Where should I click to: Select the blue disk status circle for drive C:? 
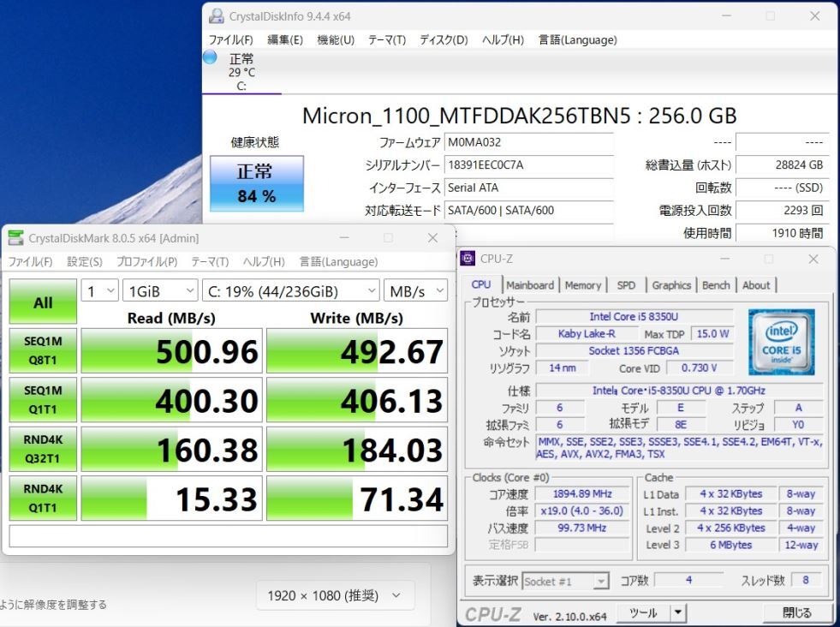point(210,57)
